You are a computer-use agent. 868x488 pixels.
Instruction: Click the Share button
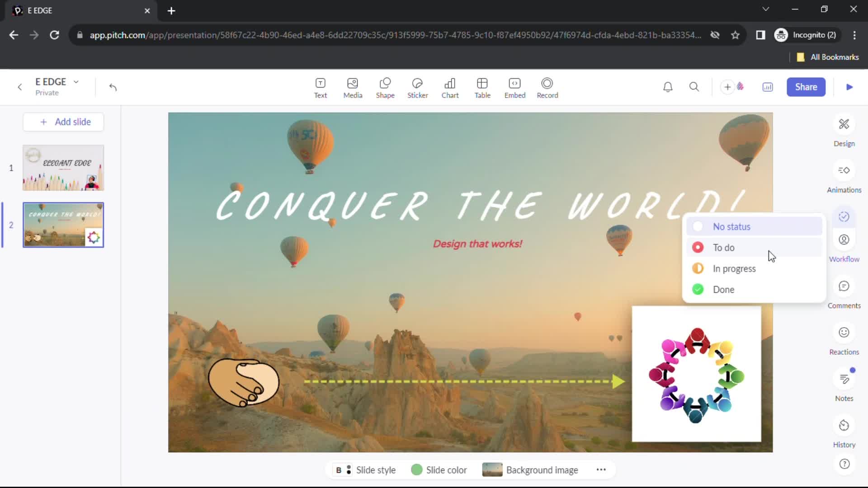[807, 87]
